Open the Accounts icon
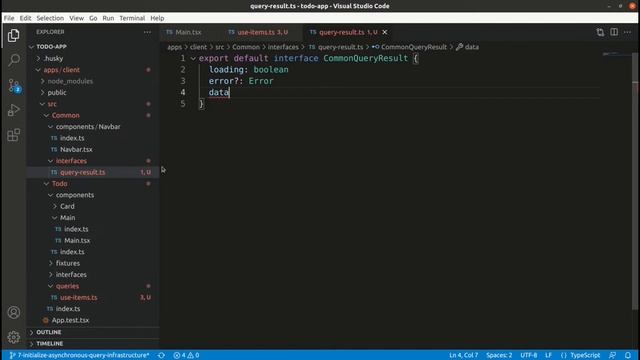The width and height of the screenshot is (640, 360). click(x=13, y=312)
